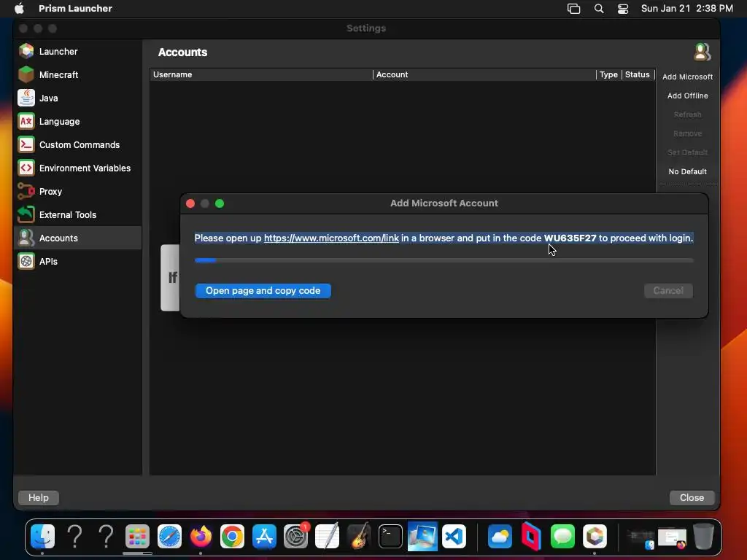Click Open page and copy code button
Screen dimensions: 747x560
pyautogui.click(x=263, y=290)
